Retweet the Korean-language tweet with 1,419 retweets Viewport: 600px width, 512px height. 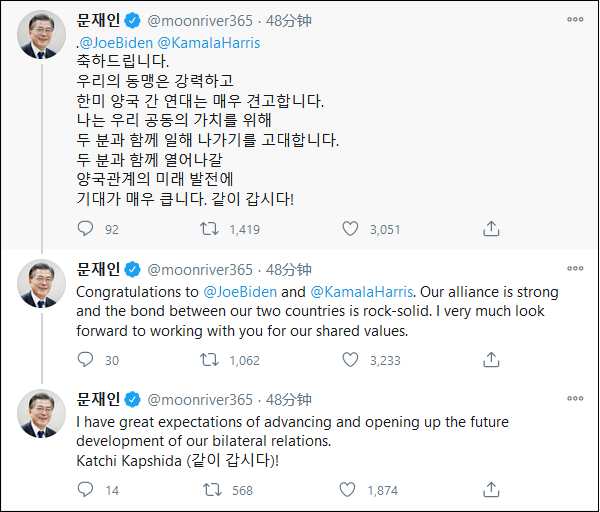[x=211, y=229]
